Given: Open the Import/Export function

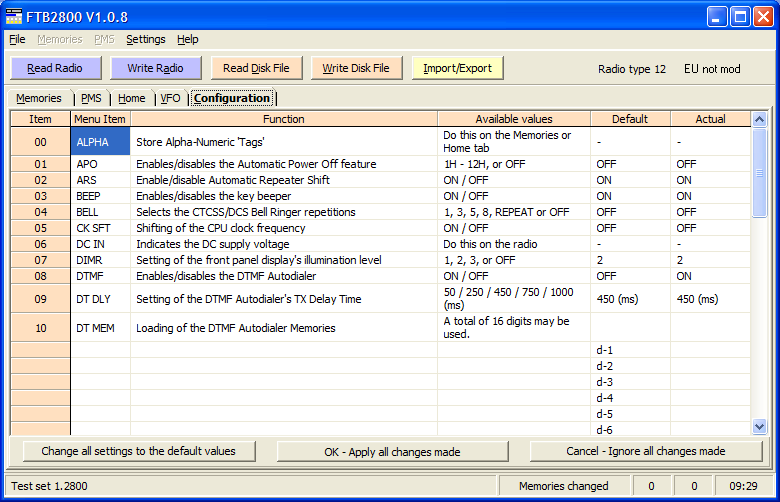Looking at the screenshot, I should (457, 68).
